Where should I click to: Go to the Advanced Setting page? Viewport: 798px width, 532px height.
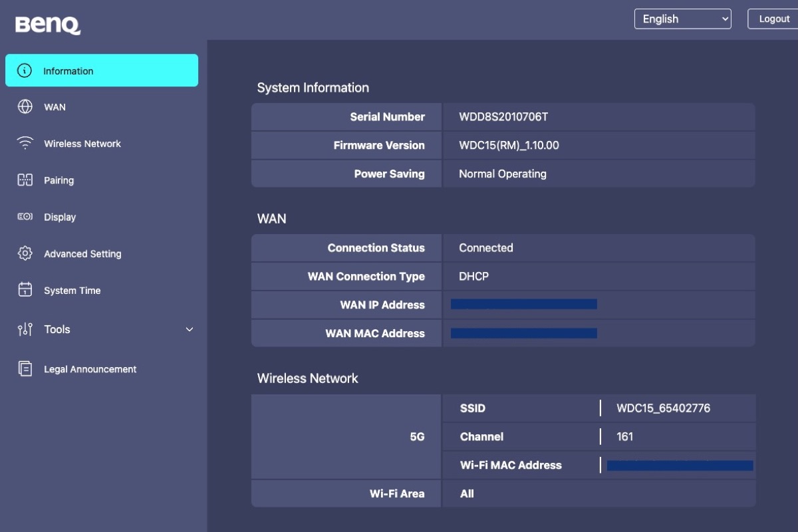[x=82, y=253]
